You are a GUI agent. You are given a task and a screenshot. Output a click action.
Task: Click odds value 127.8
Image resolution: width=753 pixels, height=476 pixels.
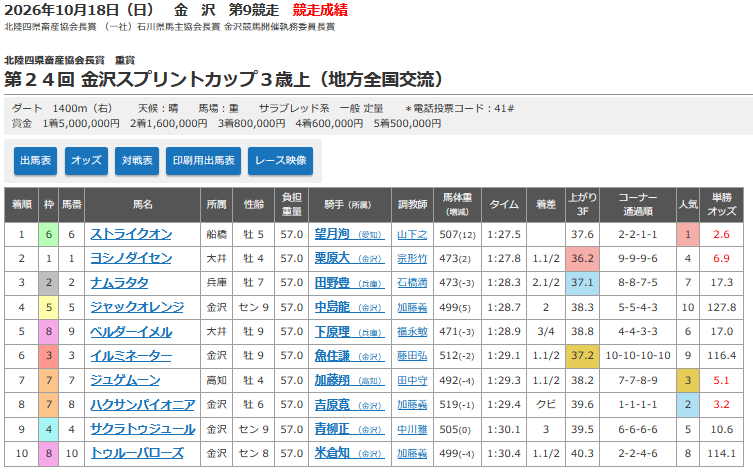[721, 307]
